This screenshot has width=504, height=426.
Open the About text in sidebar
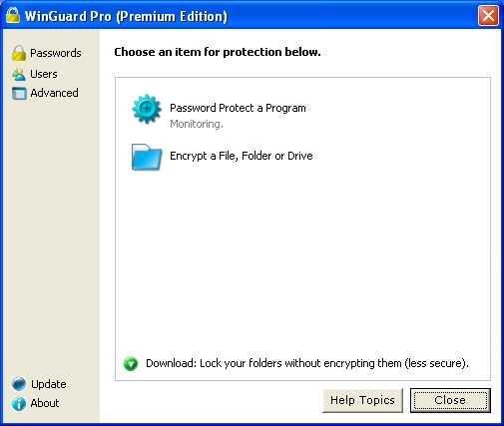point(45,403)
